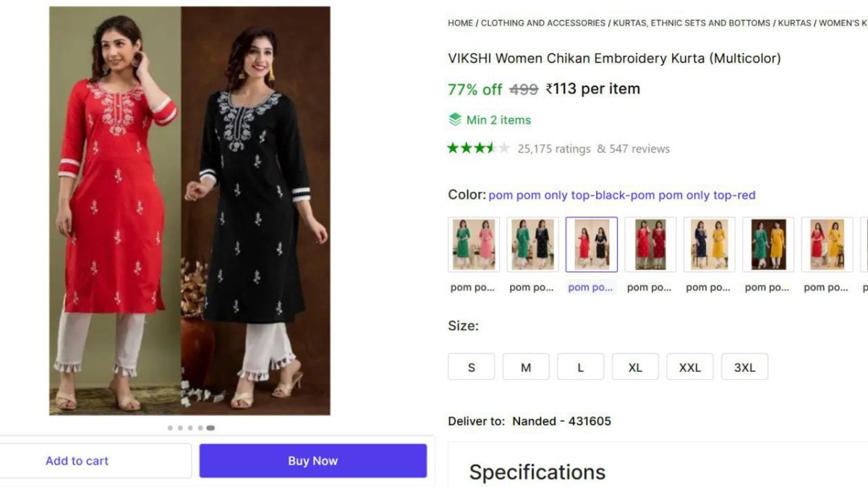Pick the 3XL size option

tap(744, 367)
